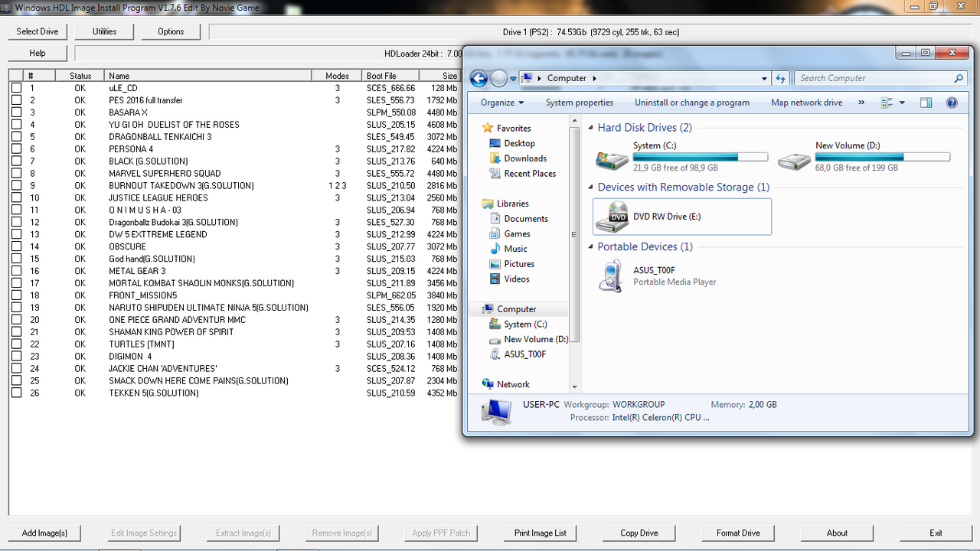Check the box for PERSONA 4
This screenshot has height=551, width=980.
(17, 149)
